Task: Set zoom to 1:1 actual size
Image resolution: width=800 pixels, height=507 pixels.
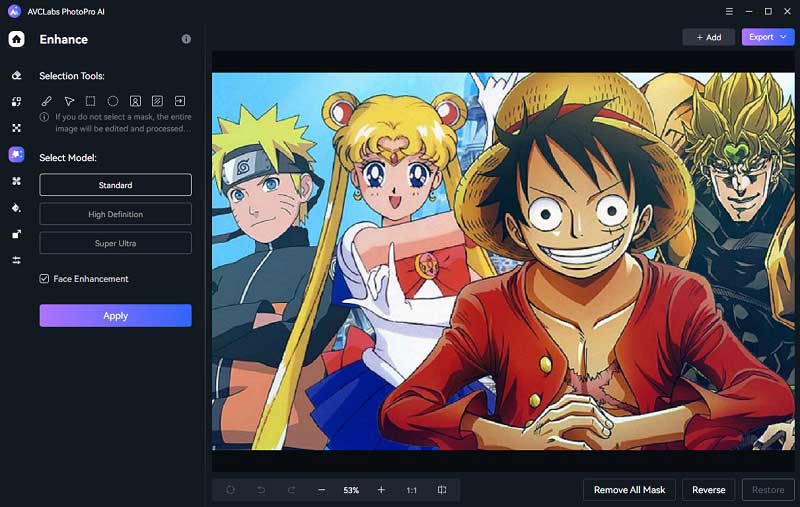Action: click(411, 490)
